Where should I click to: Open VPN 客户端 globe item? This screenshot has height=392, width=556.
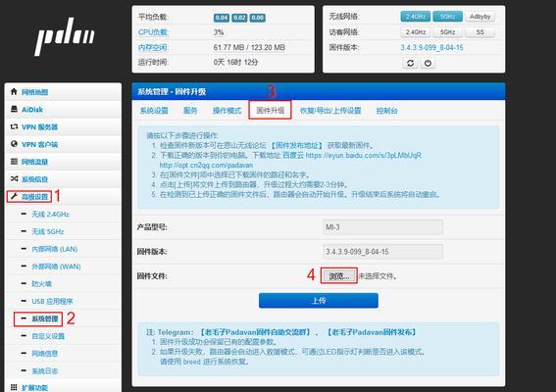tap(64, 144)
